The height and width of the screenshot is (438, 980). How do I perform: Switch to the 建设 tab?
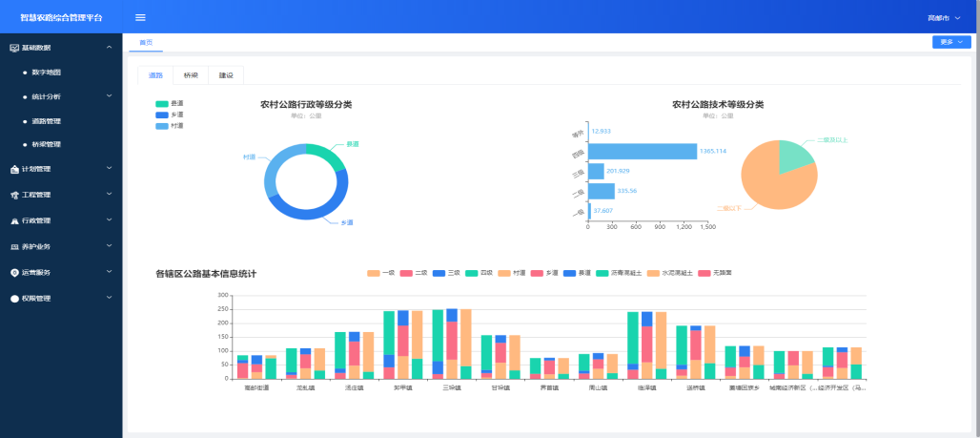click(x=226, y=75)
